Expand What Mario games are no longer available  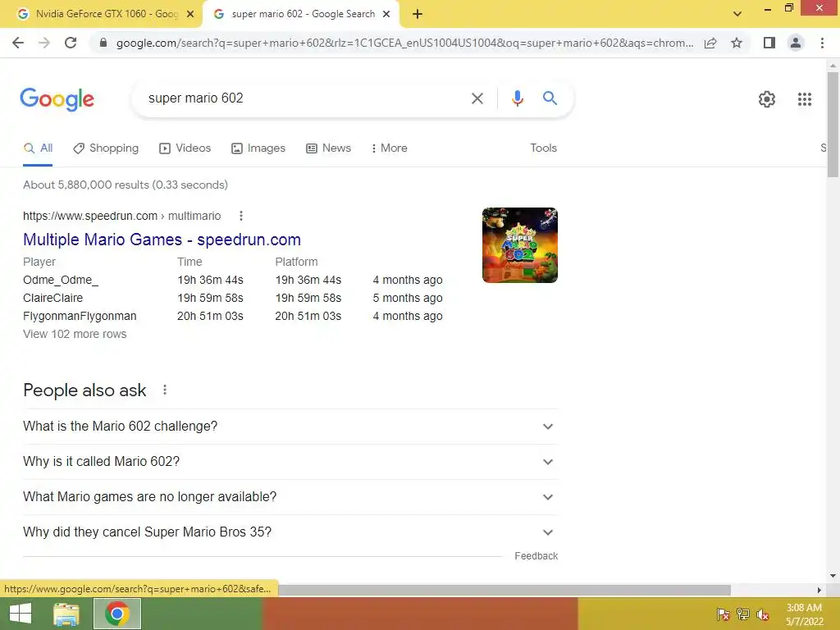(290, 497)
